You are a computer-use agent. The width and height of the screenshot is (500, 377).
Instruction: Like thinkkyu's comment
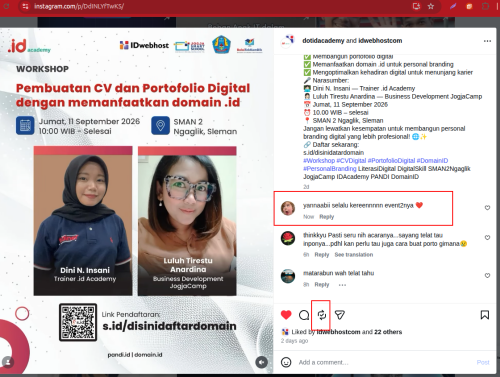[487, 238]
